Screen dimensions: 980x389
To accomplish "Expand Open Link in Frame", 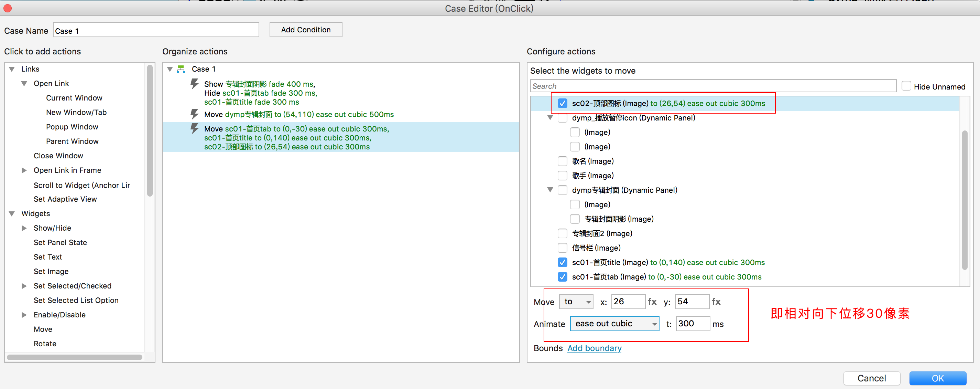I will click(x=24, y=170).
